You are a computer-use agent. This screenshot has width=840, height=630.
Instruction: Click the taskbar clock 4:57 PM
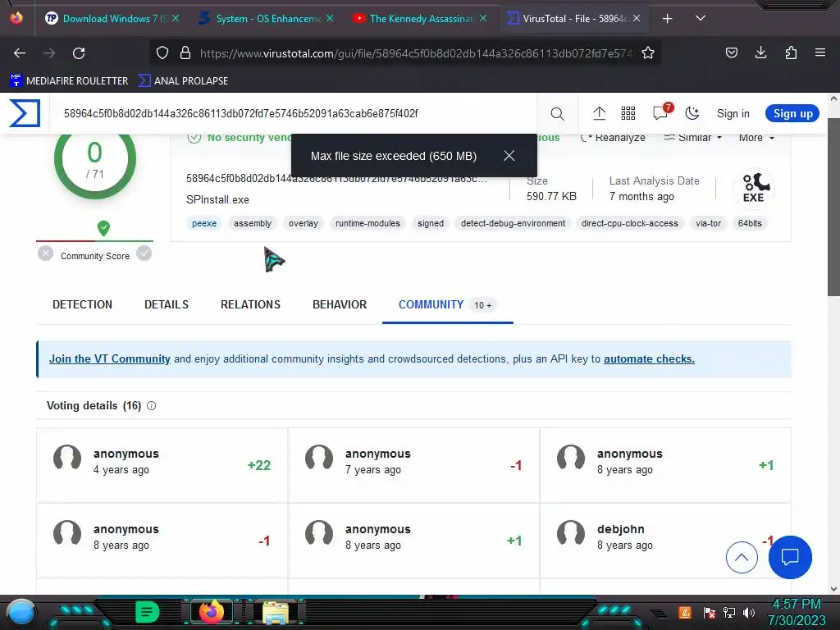click(797, 605)
